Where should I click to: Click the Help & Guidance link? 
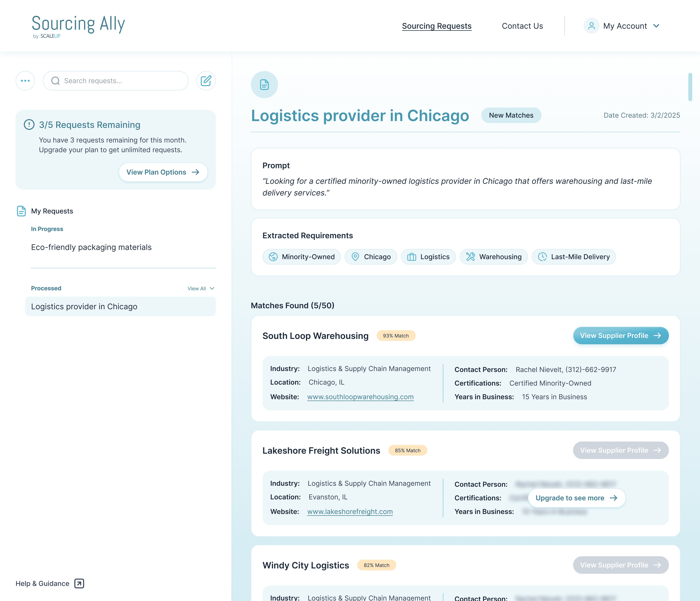(x=43, y=584)
